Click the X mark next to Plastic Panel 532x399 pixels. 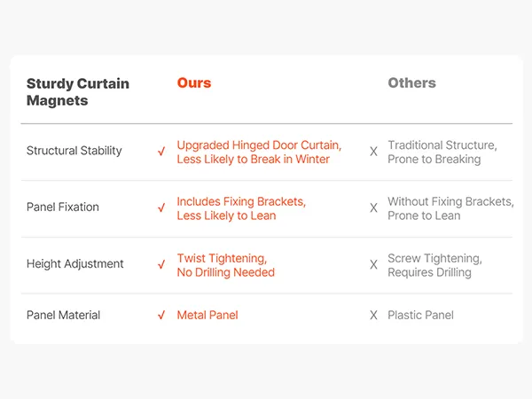(x=373, y=316)
